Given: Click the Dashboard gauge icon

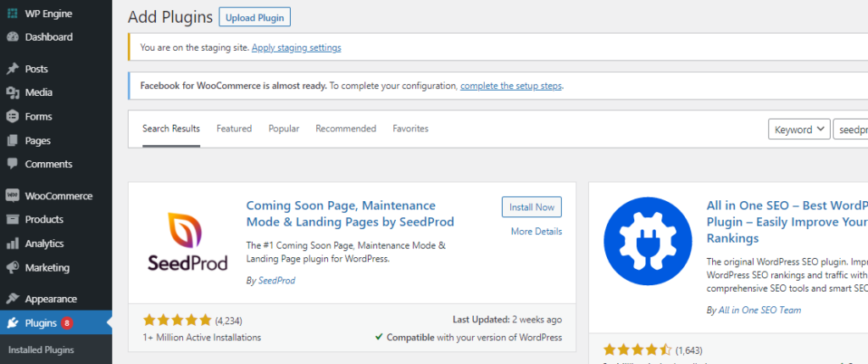Looking at the screenshot, I should (x=12, y=37).
